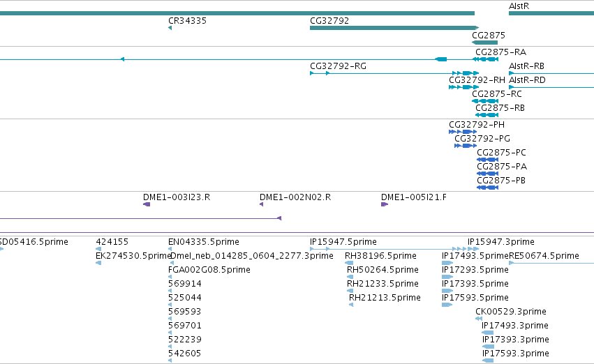Click the exon glyph under CG32792-PG
This screenshot has height=364, width=594.
coord(466,146)
